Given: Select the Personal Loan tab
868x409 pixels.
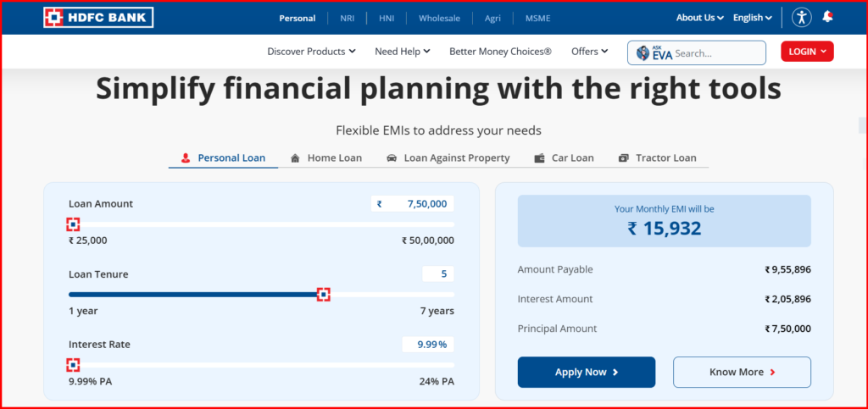Looking at the screenshot, I should (223, 158).
